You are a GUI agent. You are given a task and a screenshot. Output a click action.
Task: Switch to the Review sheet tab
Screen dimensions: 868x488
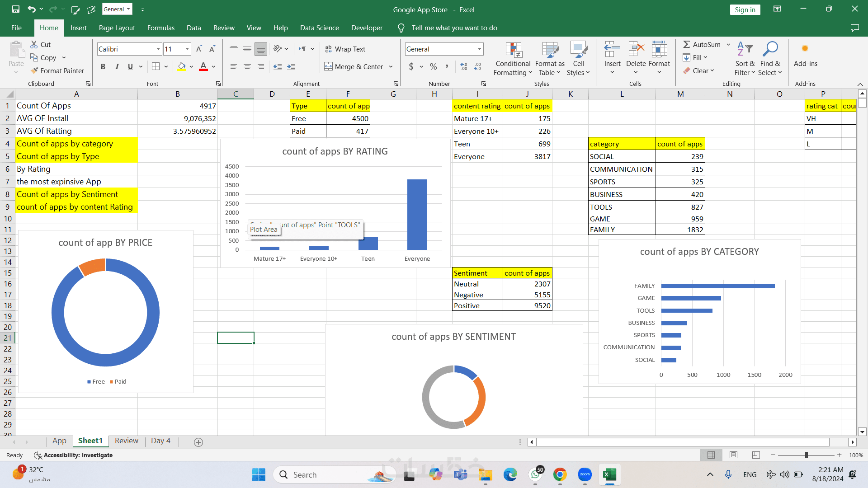click(x=126, y=441)
